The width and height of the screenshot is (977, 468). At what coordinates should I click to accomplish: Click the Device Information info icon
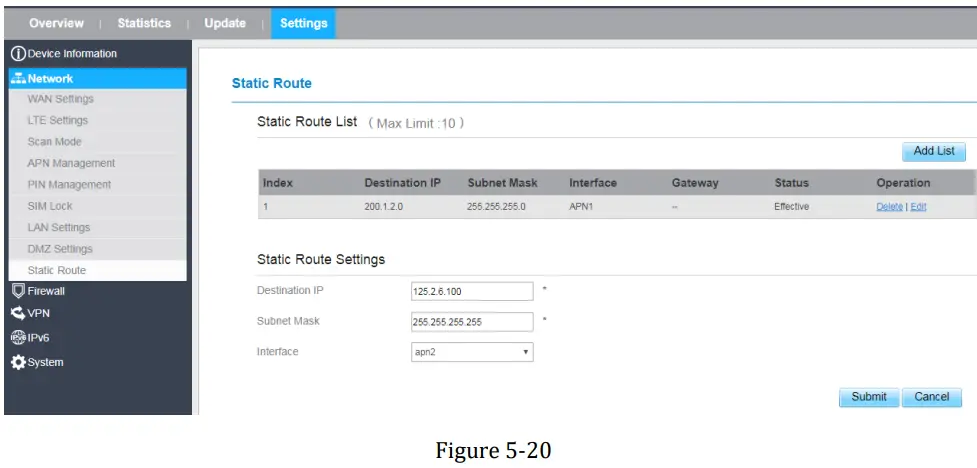pos(19,54)
